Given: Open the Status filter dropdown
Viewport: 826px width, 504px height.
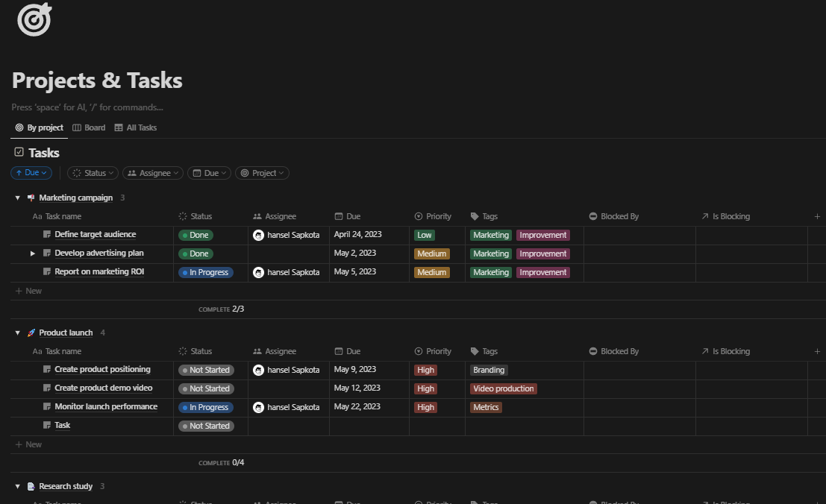Looking at the screenshot, I should tap(92, 172).
